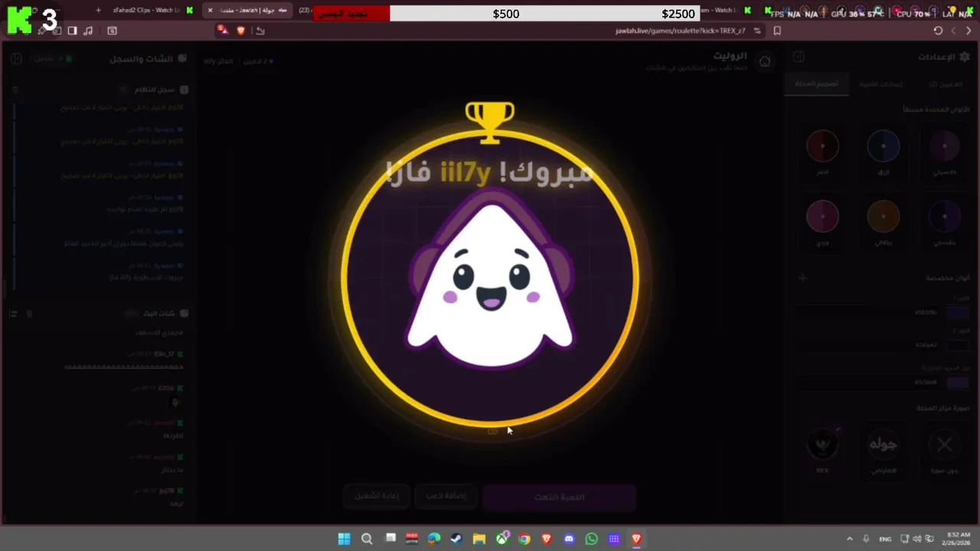Select the game settings tab إعدادات اللعبة
The height and width of the screenshot is (551, 980).
coord(880,84)
